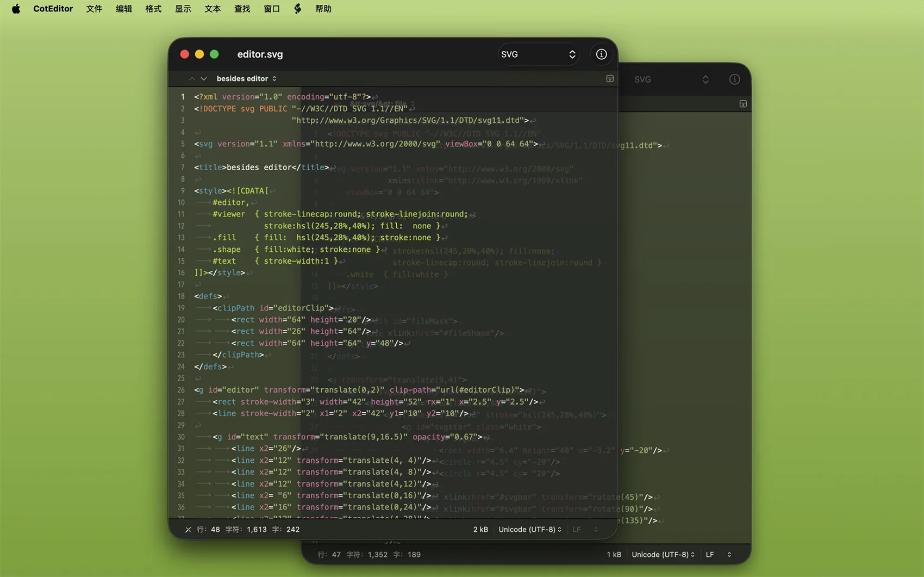Viewport: 924px width, 577px height.
Task: Jump to previous outline item with up chevron
Action: (192, 79)
